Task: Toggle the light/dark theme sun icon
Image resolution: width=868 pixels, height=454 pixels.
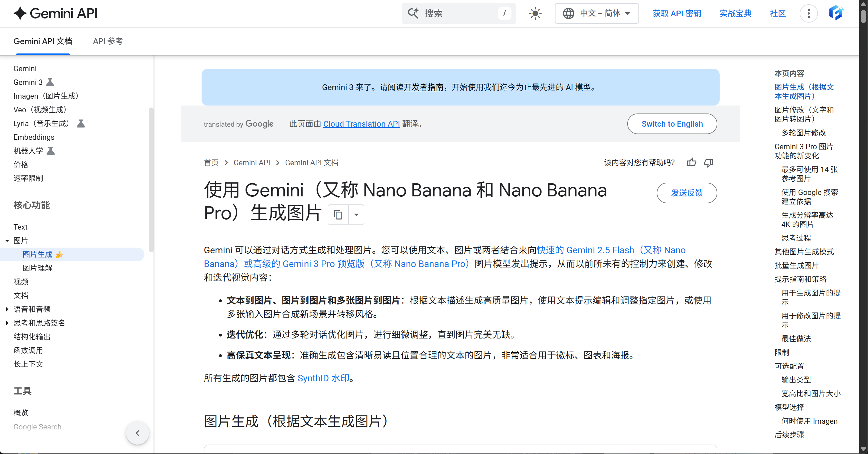Action: pyautogui.click(x=535, y=13)
